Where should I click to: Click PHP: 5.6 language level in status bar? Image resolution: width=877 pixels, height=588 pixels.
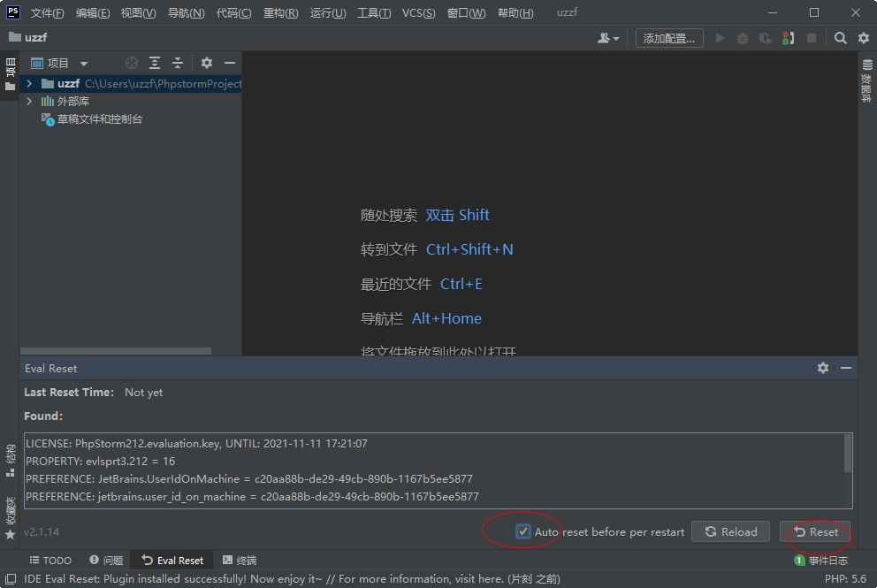tap(845, 578)
